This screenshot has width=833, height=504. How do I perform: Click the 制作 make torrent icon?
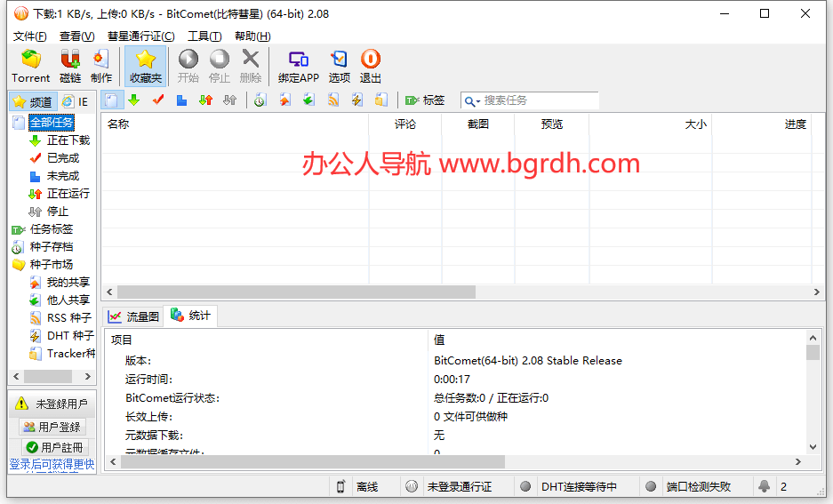[x=101, y=67]
